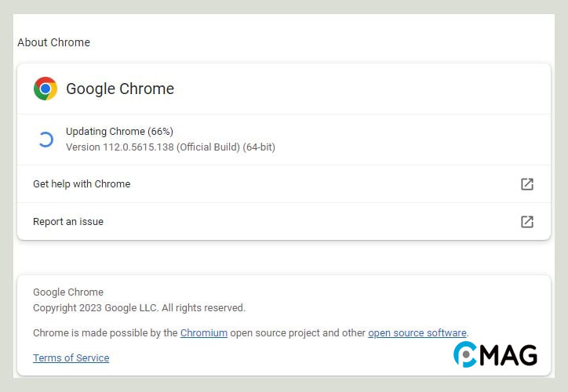Screen dimensions: 568x392
Task: Select the Report an issue row
Action: click(284, 222)
